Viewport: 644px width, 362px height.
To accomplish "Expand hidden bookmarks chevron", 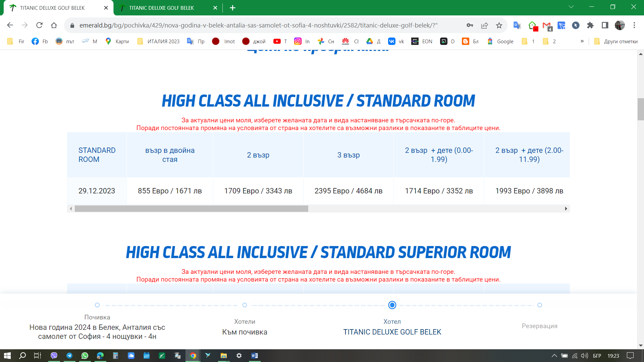I will point(582,41).
